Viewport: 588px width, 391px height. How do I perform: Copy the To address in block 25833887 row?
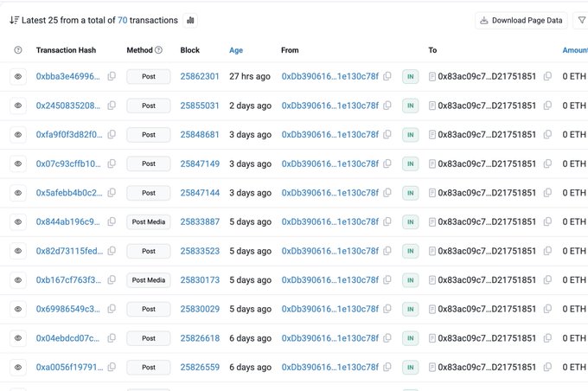pyautogui.click(x=547, y=221)
